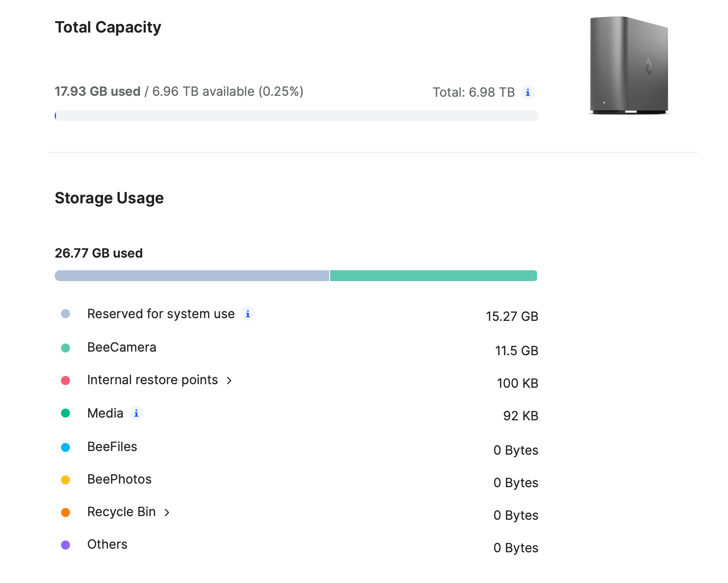Click the teal BeeCamera segment in usage bar

[433, 276]
